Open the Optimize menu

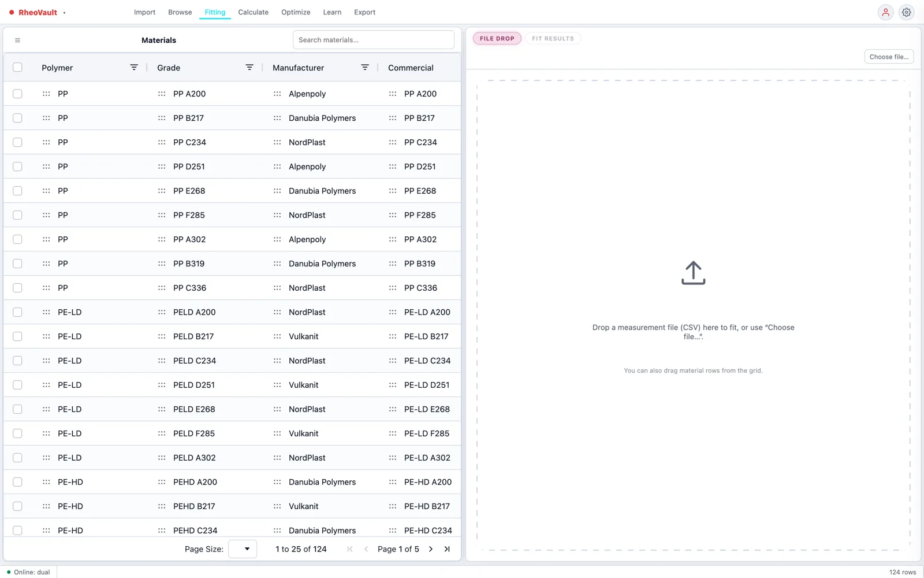(x=296, y=12)
